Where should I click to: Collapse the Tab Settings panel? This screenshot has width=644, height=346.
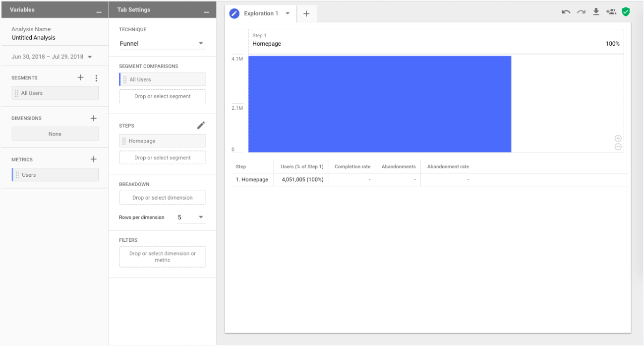click(206, 11)
